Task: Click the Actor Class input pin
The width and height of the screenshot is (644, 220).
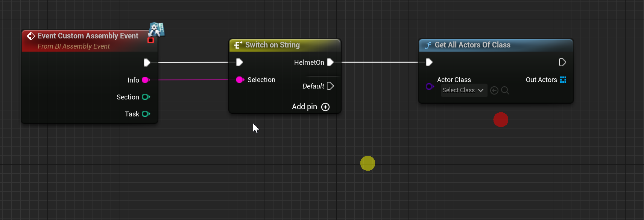Action: coord(430,87)
